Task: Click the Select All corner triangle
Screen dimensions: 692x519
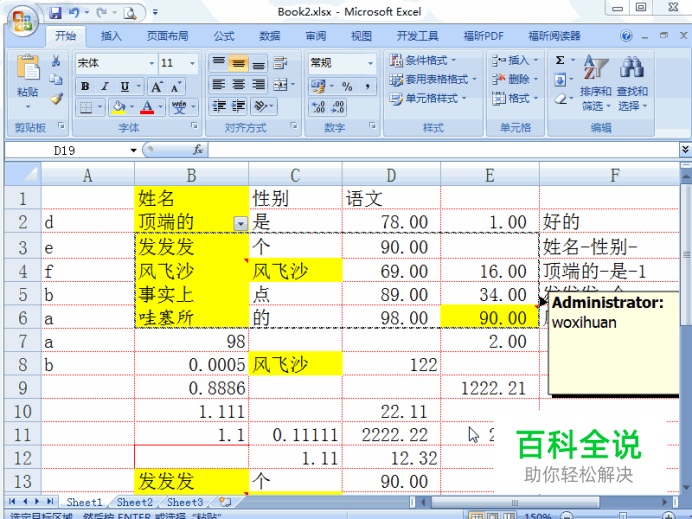Action: pyautogui.click(x=23, y=174)
